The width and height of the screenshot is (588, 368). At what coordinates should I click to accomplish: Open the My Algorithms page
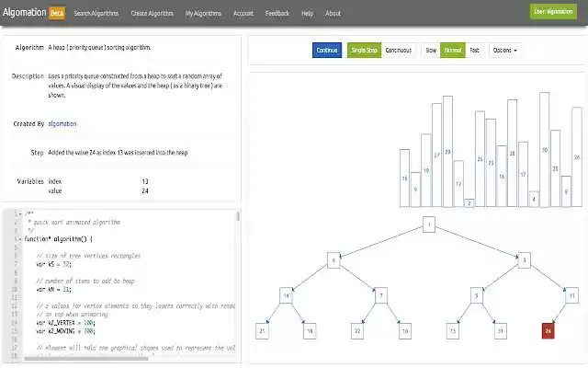pos(203,13)
